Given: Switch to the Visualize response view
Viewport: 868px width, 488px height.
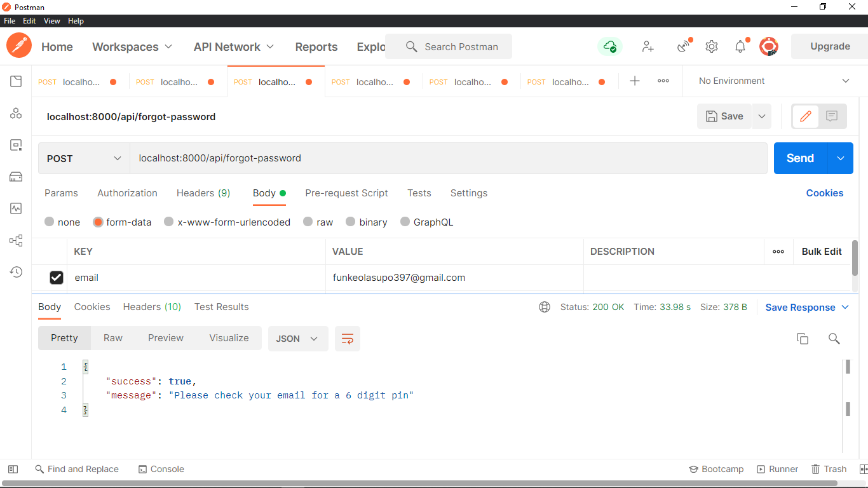Looking at the screenshot, I should [x=229, y=338].
